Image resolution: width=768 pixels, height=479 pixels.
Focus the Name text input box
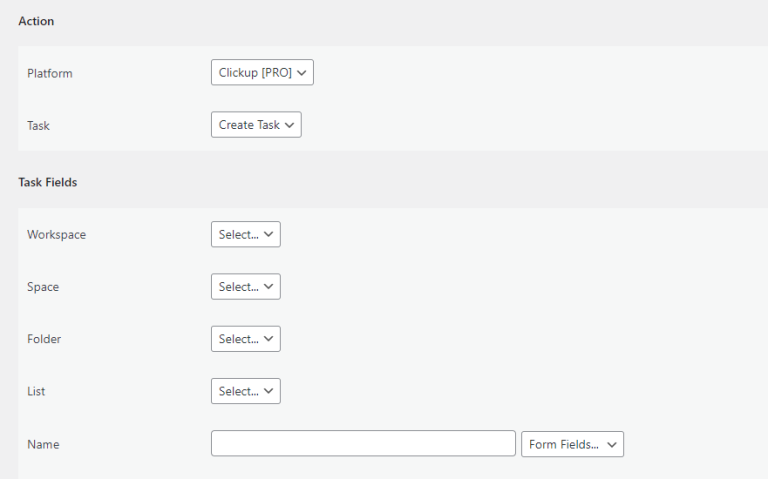click(x=363, y=443)
